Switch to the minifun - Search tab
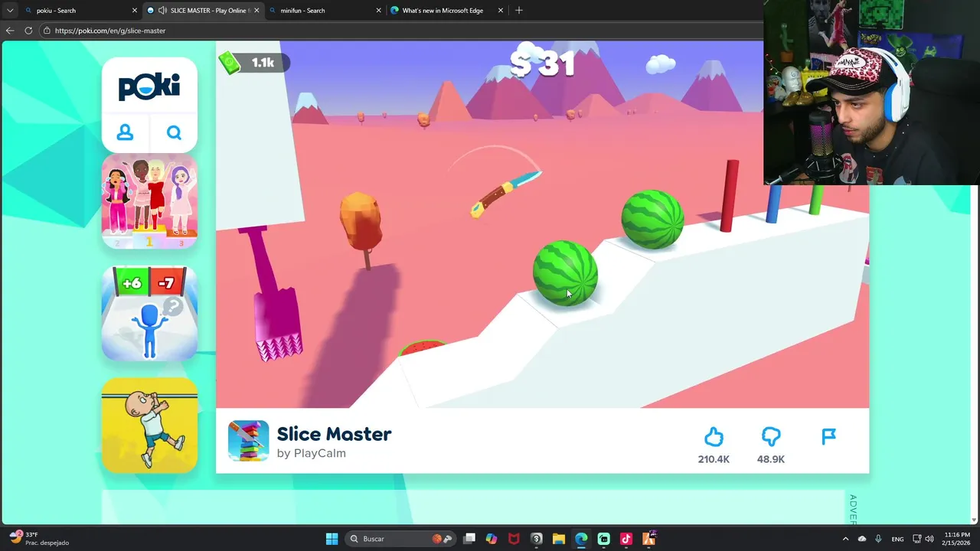980x551 pixels. tap(323, 11)
